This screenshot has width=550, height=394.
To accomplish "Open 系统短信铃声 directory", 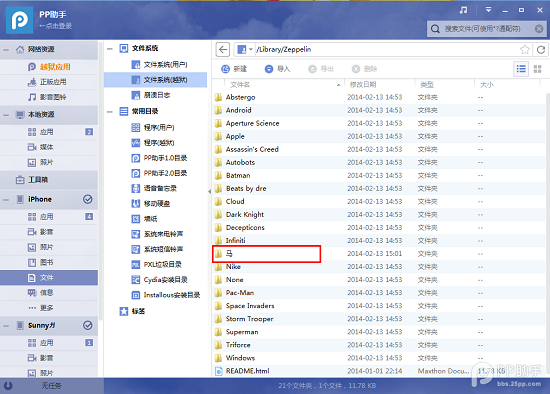I will click(x=157, y=249).
